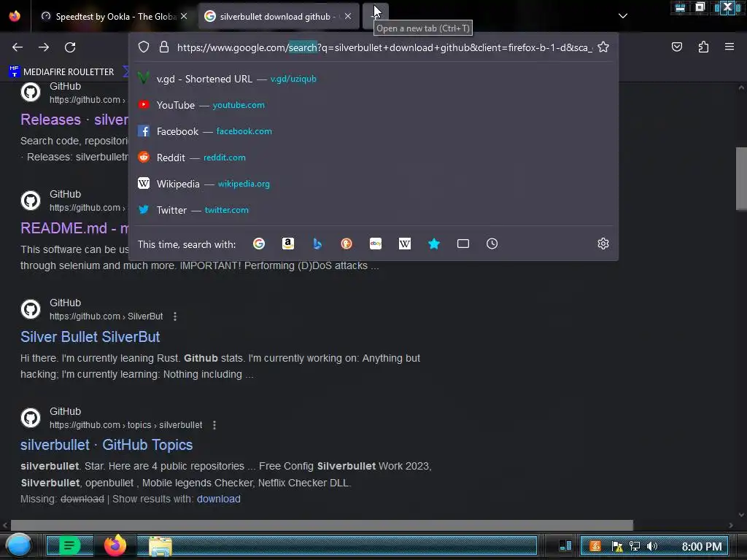Open the Extensions puzzle icon

click(x=703, y=47)
